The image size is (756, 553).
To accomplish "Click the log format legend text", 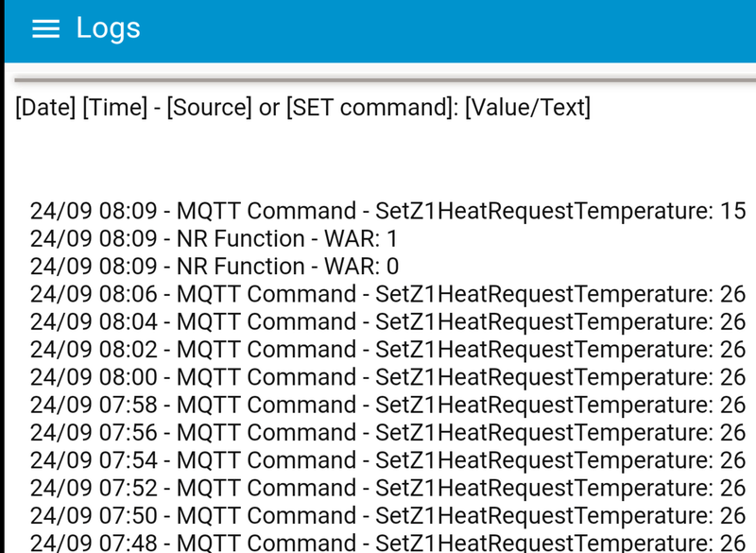I will click(302, 108).
